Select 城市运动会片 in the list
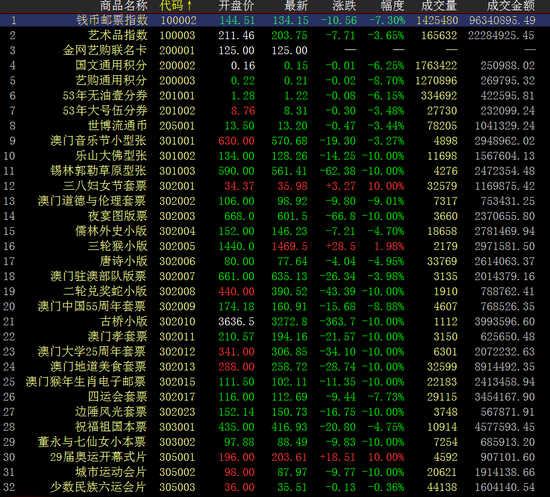The image size is (550, 497). [x=111, y=472]
